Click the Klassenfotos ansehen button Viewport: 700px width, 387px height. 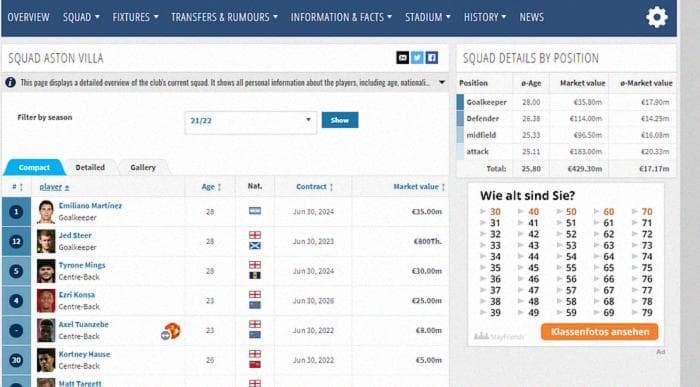(x=600, y=332)
